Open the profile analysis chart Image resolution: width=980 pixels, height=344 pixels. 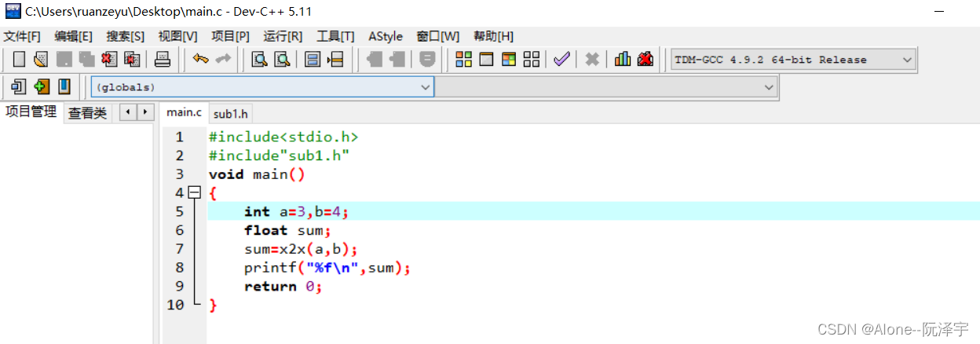point(623,60)
